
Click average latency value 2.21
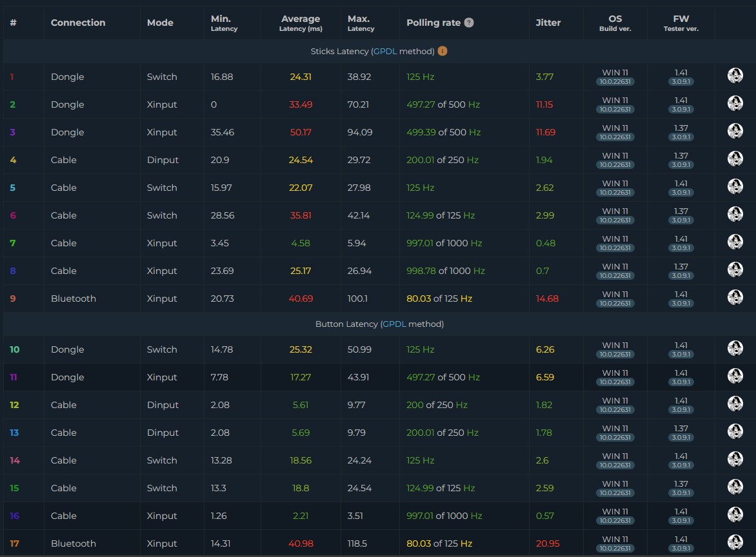301,516
